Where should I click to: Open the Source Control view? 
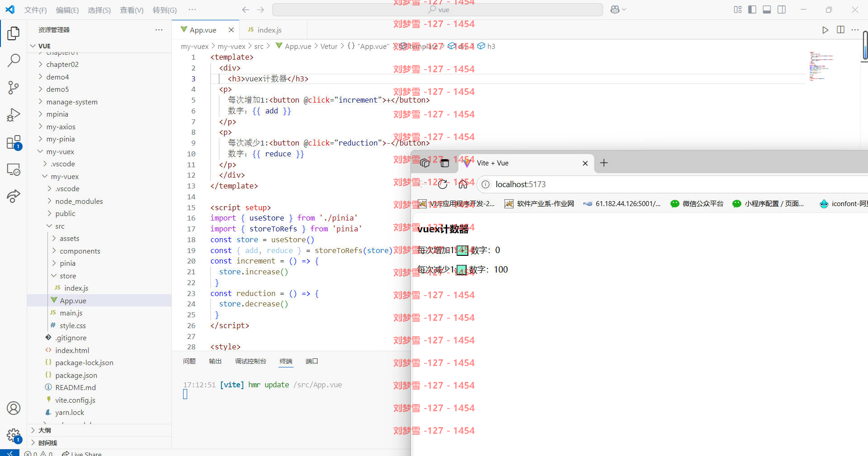point(14,87)
